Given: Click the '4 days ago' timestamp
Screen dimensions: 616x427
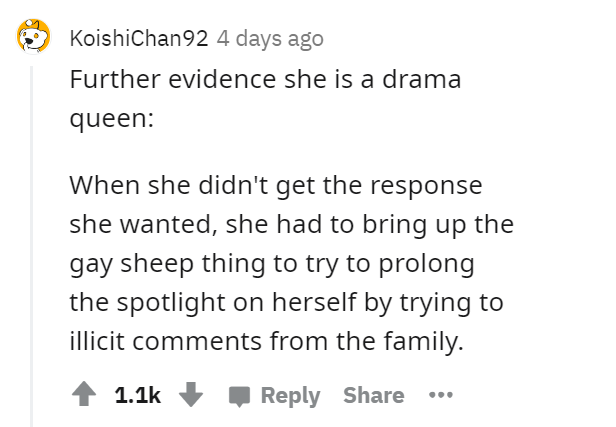Looking at the screenshot, I should pos(270,39).
